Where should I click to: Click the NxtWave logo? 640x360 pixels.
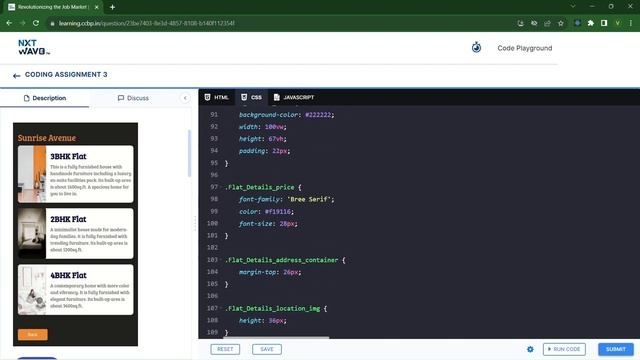tap(34, 47)
